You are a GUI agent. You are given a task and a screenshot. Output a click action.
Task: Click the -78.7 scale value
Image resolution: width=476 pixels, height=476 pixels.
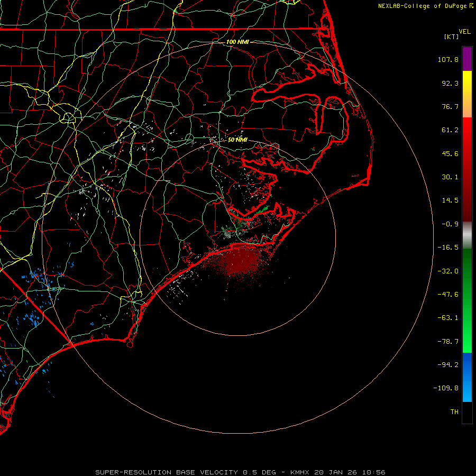(448, 342)
